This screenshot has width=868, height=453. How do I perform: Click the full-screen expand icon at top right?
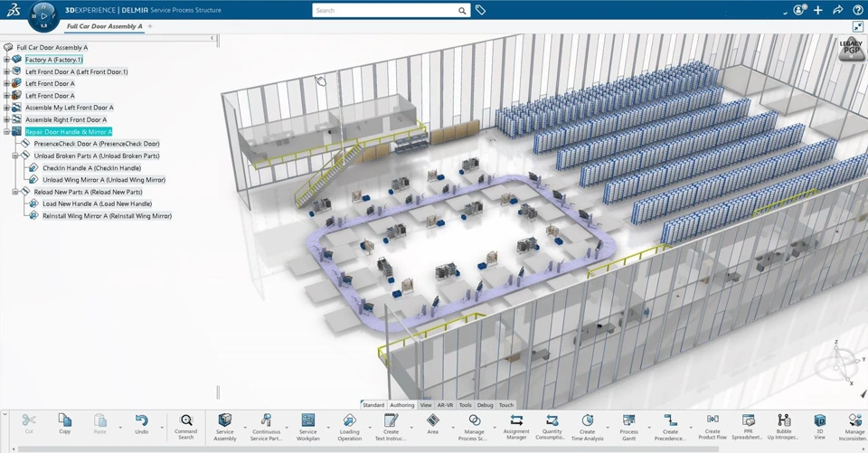click(x=857, y=26)
